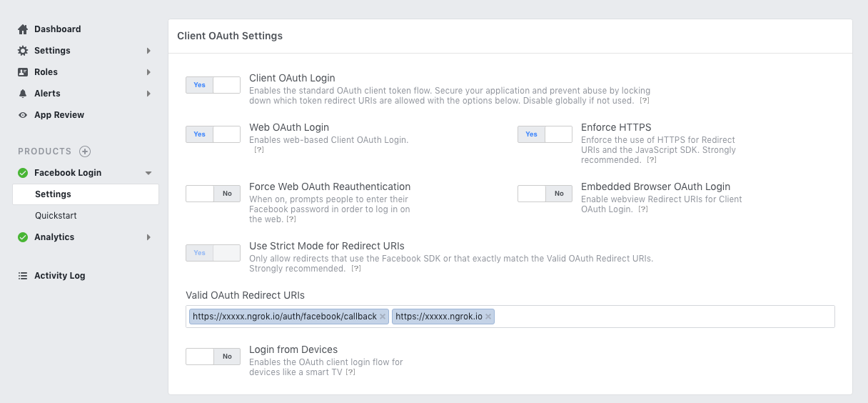
Task: Click the Valid OAuth Redirect URIs label
Action: pyautogui.click(x=246, y=294)
